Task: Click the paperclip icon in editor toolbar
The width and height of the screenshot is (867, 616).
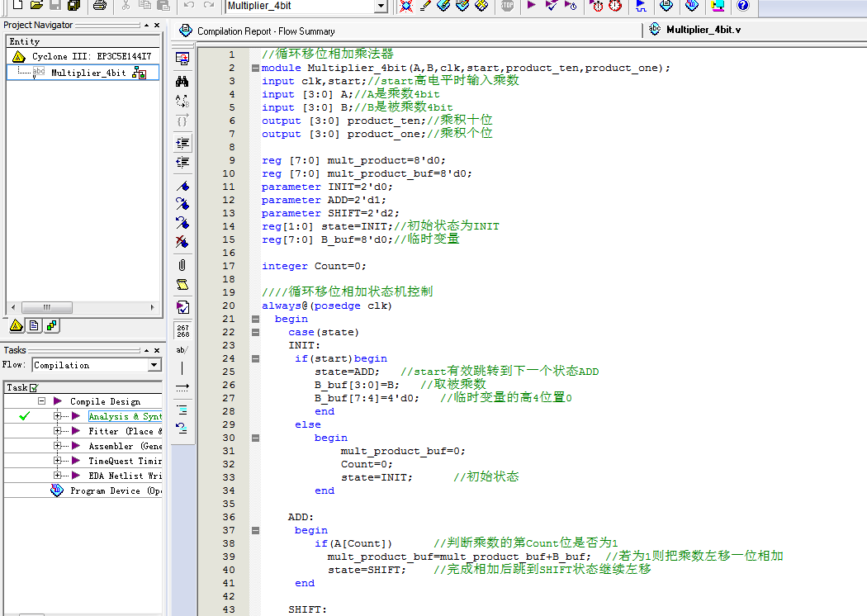Action: [x=182, y=265]
